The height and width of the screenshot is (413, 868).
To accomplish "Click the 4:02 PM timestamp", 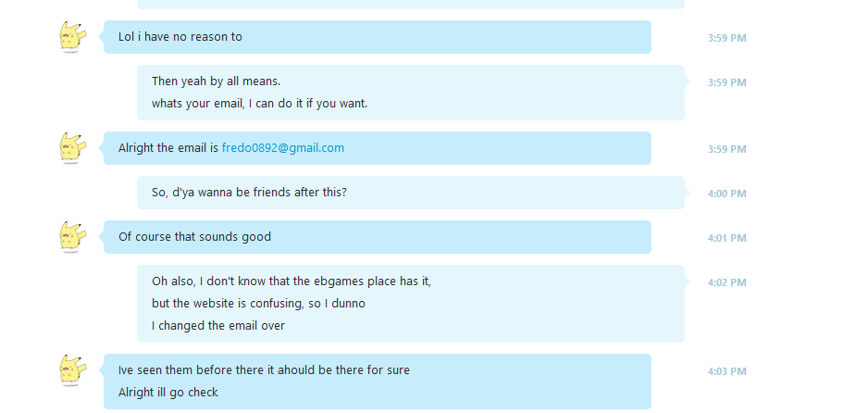I will (726, 282).
